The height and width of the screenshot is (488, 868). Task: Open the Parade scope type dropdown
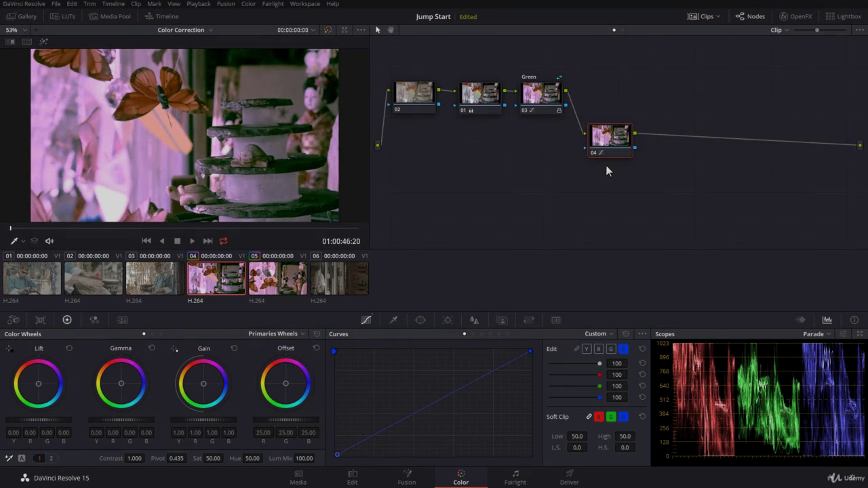click(x=816, y=333)
